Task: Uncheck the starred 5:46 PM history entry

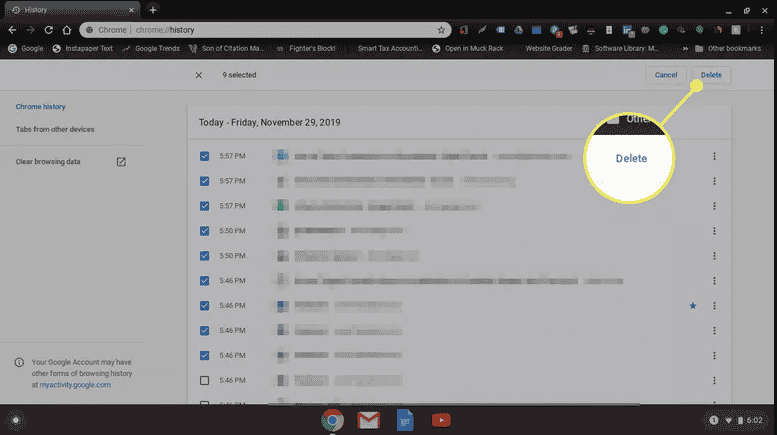Action: 204,306
